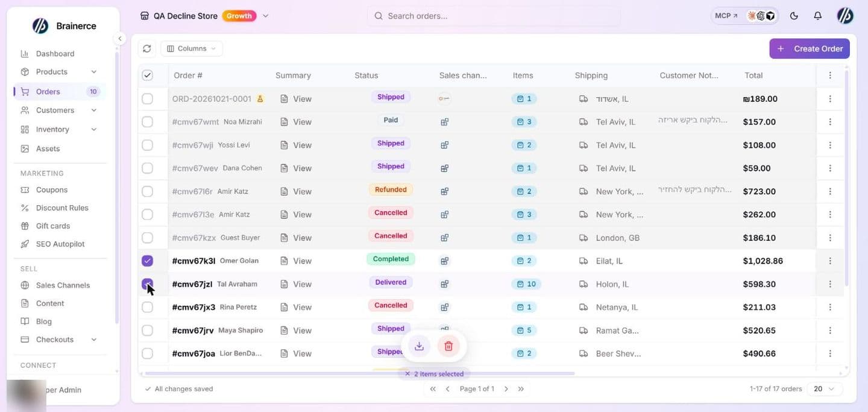Click the Total column header

pos(753,75)
